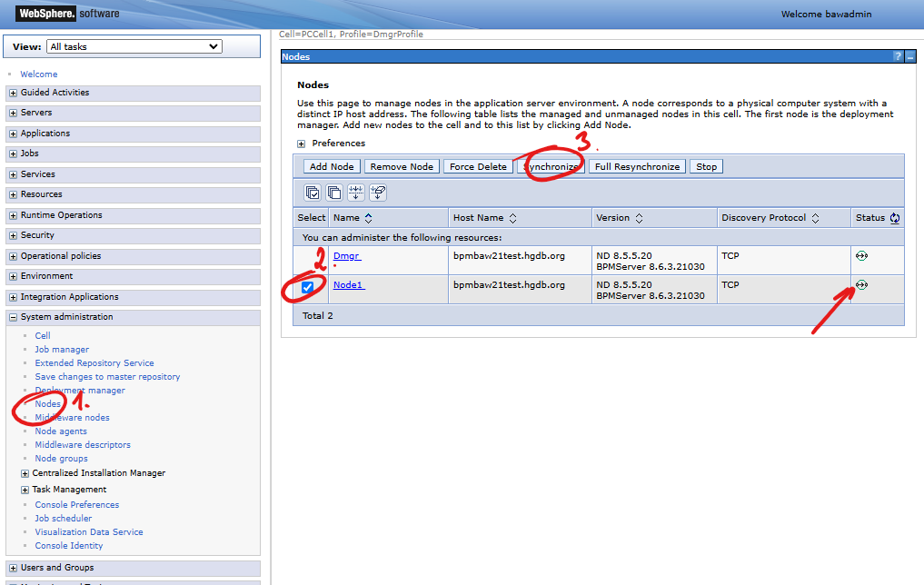
Task: Click the Total 2 footer text
Action: pos(318,316)
